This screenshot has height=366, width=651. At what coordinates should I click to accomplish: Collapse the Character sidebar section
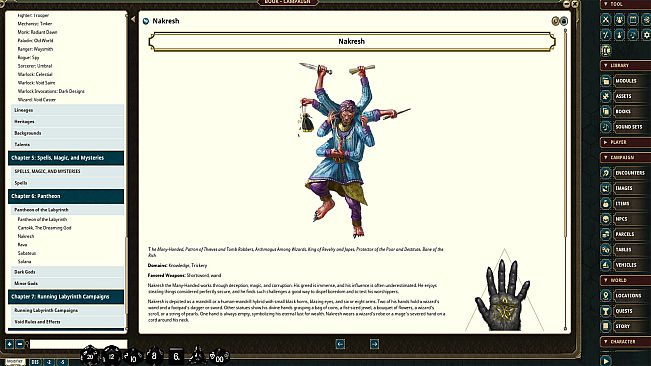[606, 342]
